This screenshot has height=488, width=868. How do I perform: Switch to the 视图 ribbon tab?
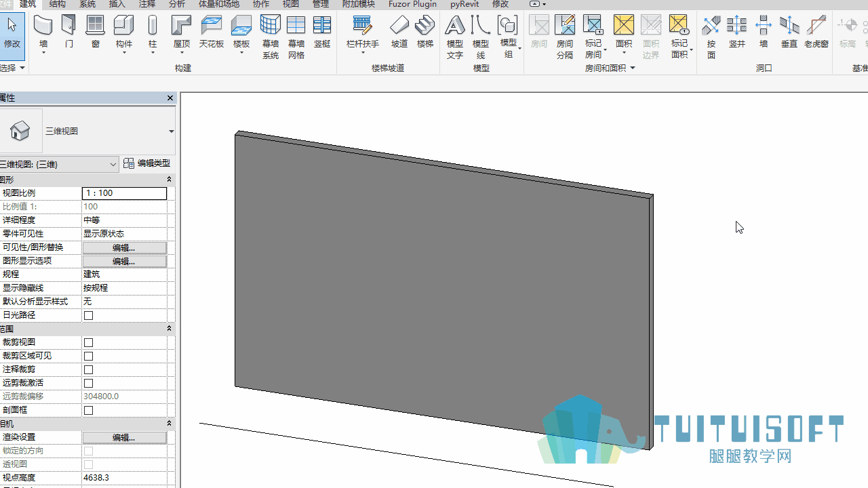tap(291, 4)
